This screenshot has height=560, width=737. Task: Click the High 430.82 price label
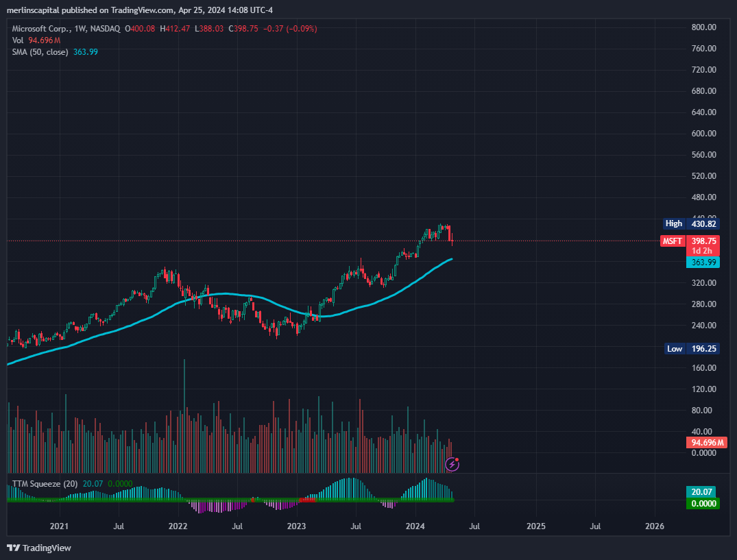click(x=691, y=223)
